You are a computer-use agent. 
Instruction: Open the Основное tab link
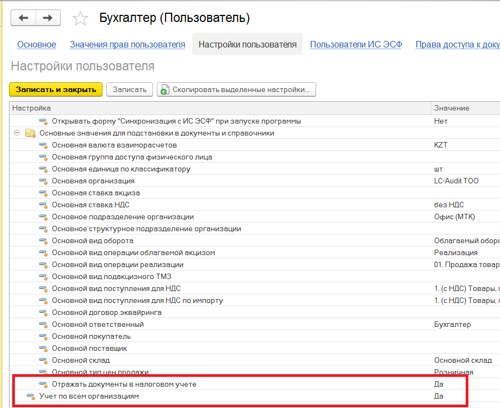pos(37,44)
